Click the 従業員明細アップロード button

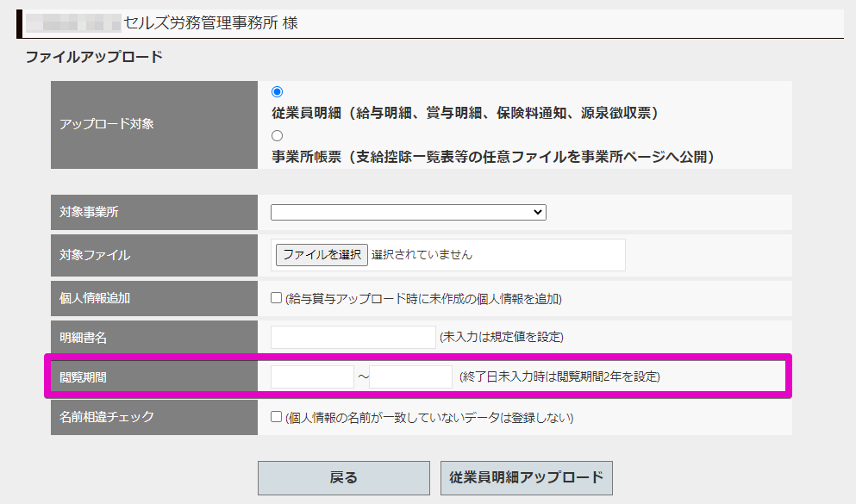click(526, 478)
